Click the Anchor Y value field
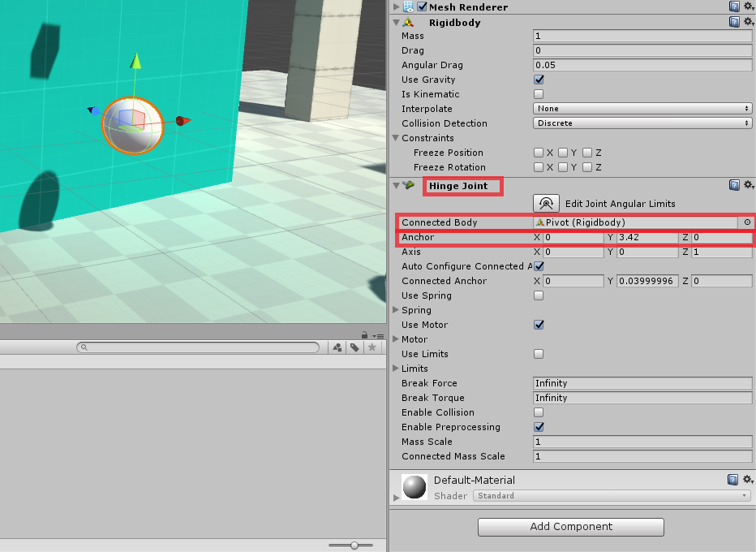The width and height of the screenshot is (756, 552). pos(647,237)
